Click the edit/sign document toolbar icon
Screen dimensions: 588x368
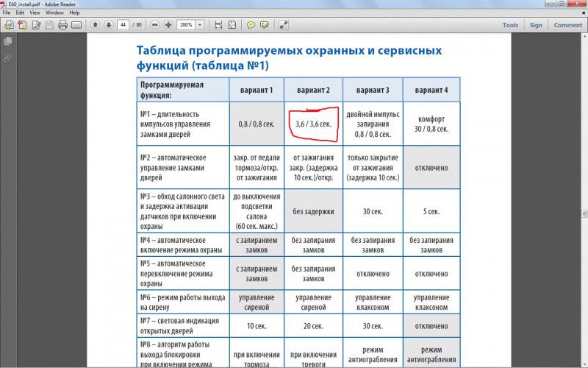pyautogui.click(x=36, y=25)
